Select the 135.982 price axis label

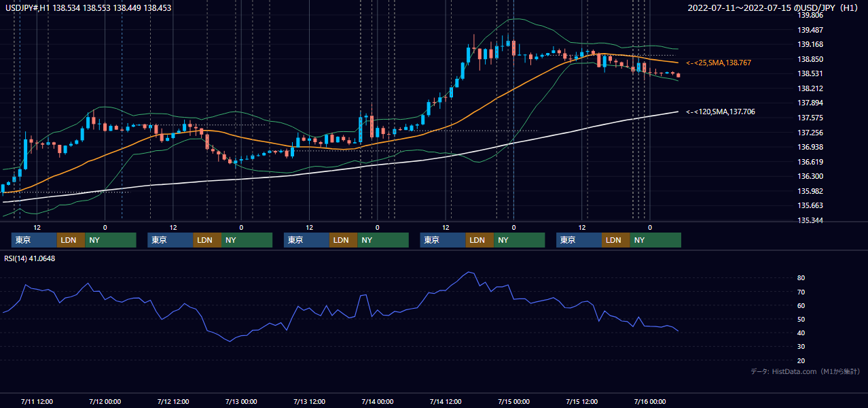pyautogui.click(x=809, y=191)
